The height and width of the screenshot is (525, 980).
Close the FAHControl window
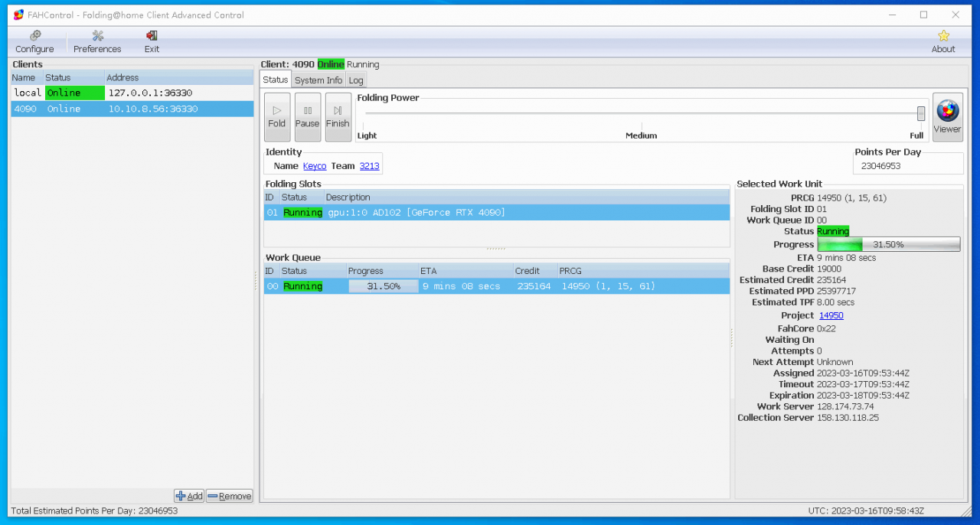955,15
